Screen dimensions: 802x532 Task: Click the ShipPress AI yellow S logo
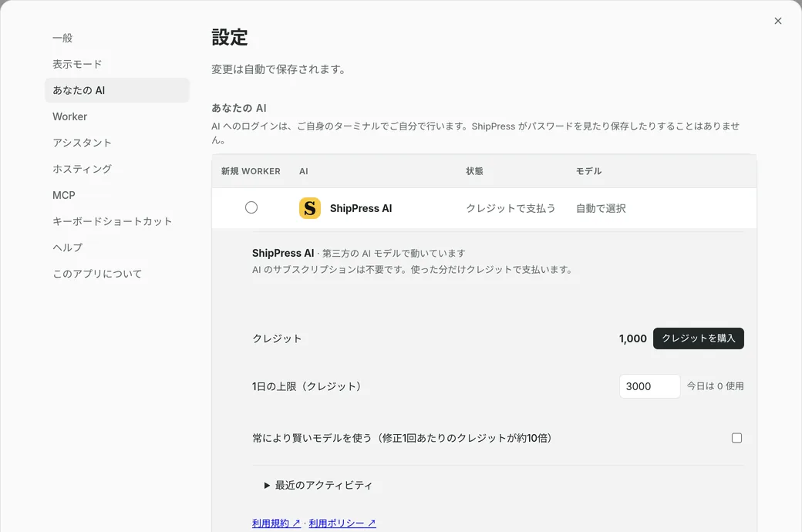tap(310, 208)
